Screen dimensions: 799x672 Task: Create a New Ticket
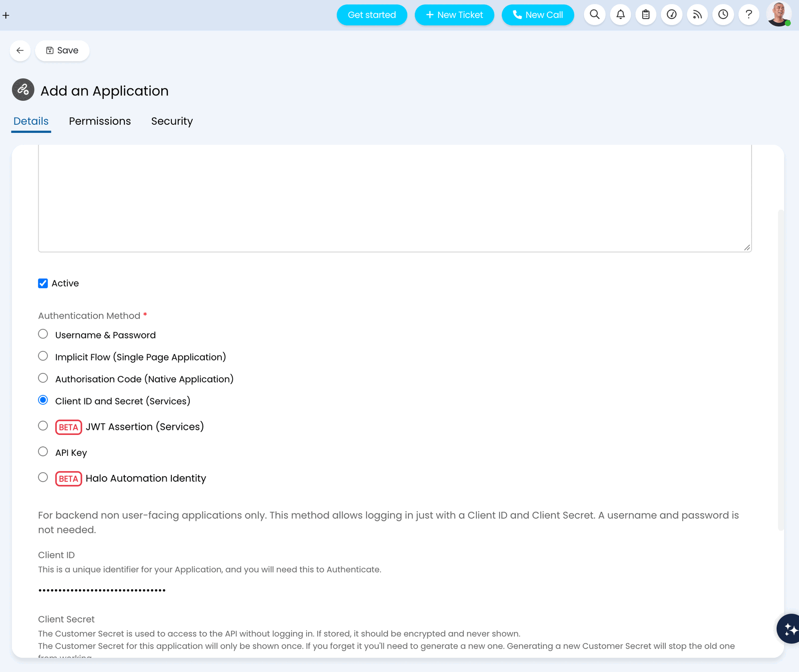pos(454,15)
